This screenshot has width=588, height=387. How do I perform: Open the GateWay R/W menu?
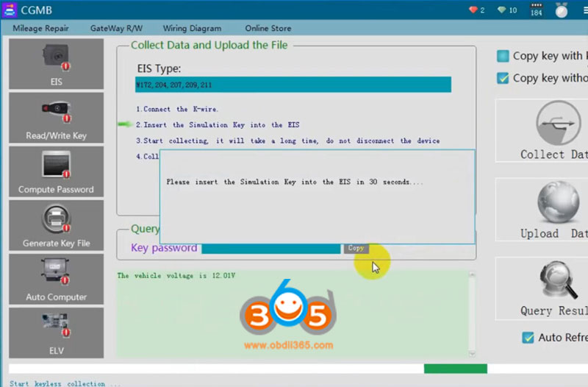[116, 28]
